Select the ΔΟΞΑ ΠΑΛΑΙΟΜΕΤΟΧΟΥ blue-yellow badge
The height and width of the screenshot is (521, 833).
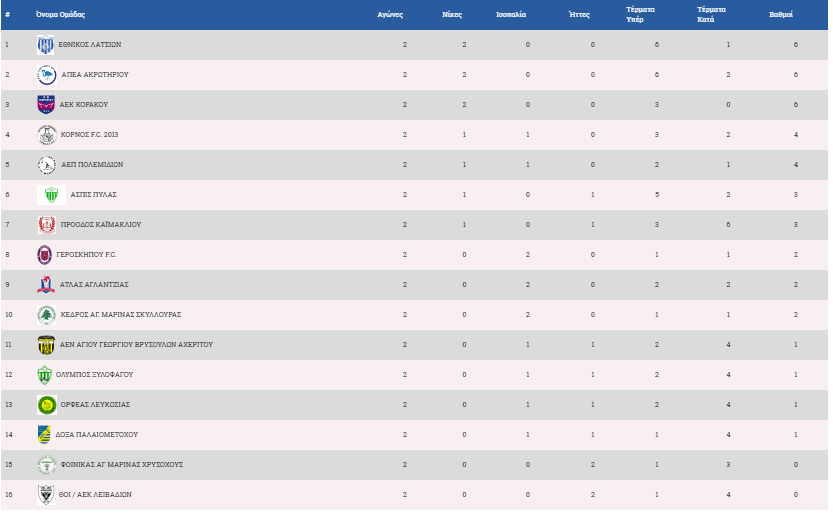(x=44, y=435)
